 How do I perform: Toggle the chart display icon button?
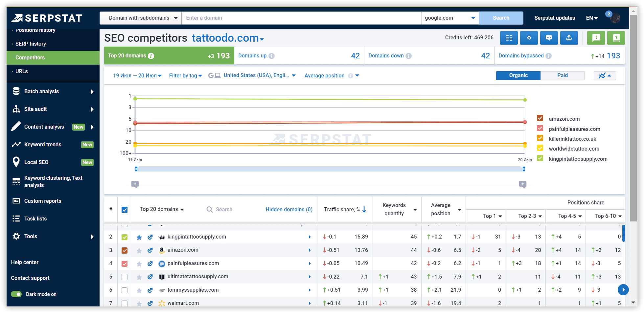pyautogui.click(x=604, y=76)
